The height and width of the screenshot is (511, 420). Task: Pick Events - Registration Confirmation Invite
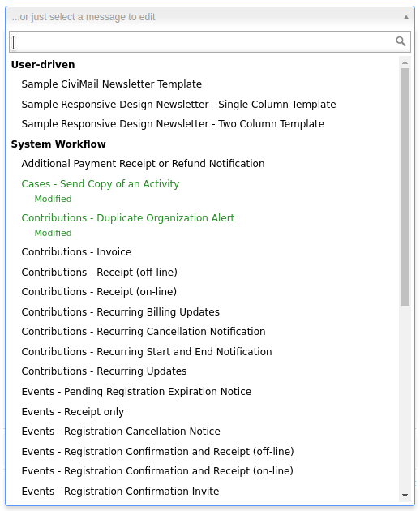pyautogui.click(x=203, y=492)
